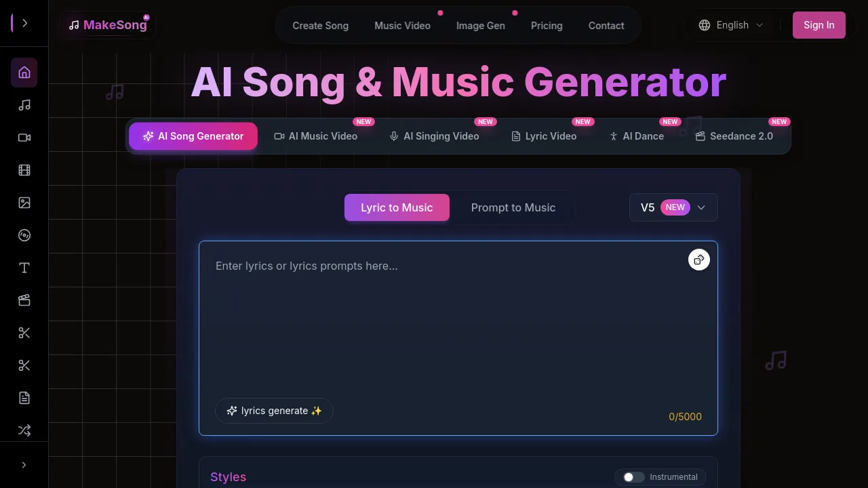The width and height of the screenshot is (868, 488).
Task: Click the globe language icon
Action: click(705, 25)
